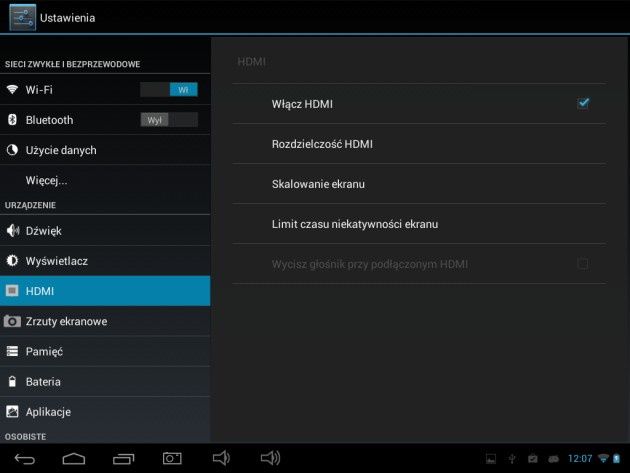Select Bluetooth in settings sidebar
The width and height of the screenshot is (630, 473).
click(105, 119)
